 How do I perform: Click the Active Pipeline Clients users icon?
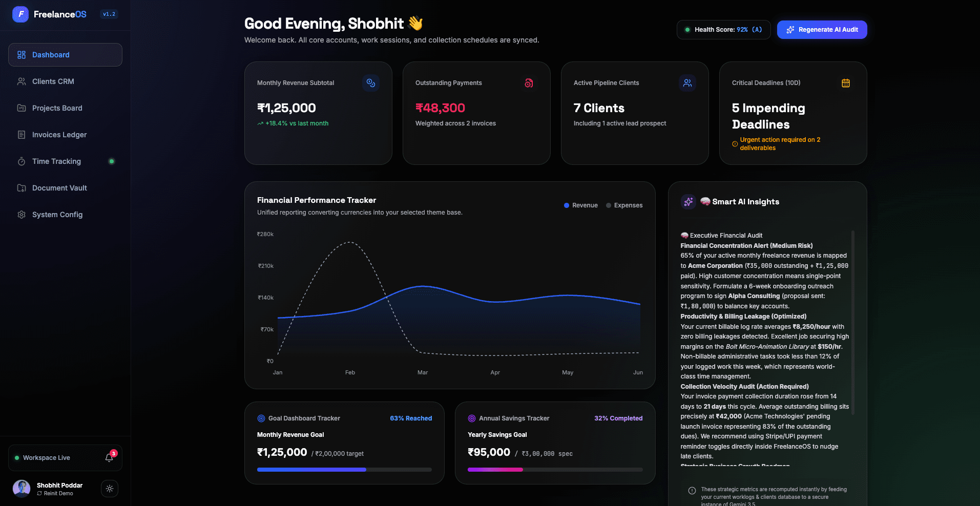pyautogui.click(x=687, y=83)
